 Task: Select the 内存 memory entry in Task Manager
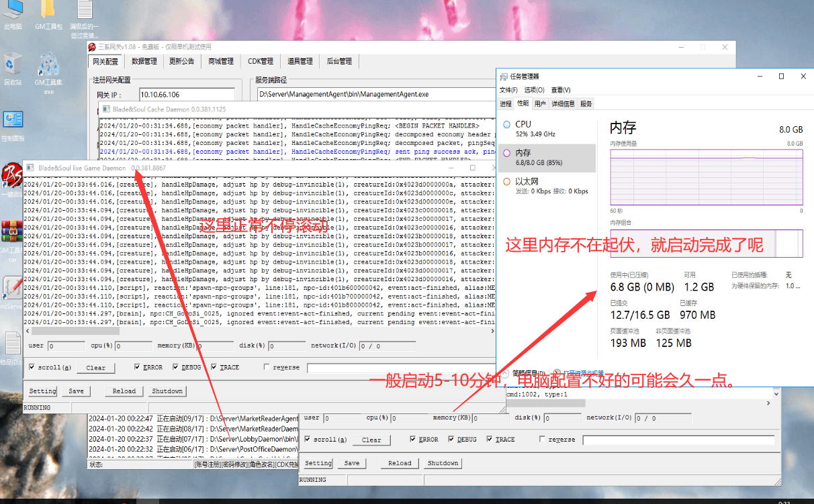[547, 157]
